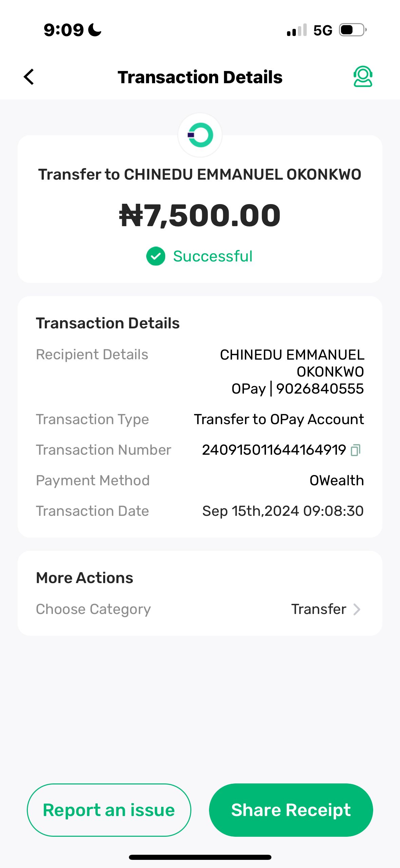This screenshot has height=868, width=400.
Task: Tap the green Successful checkmark icon
Action: point(156,256)
